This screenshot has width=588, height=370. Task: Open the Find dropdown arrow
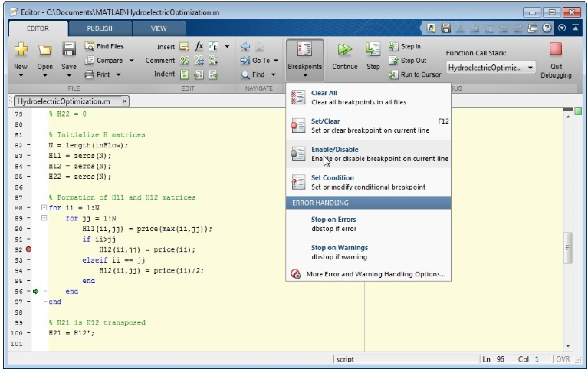coord(274,74)
